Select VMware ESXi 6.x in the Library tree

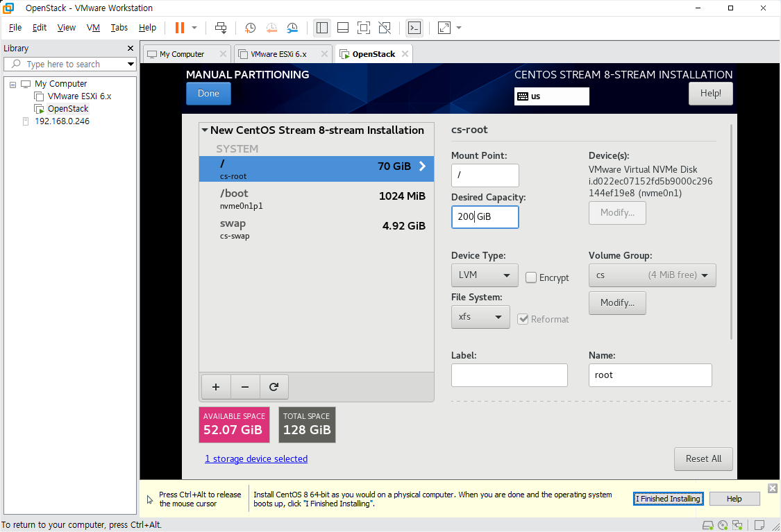coord(79,96)
